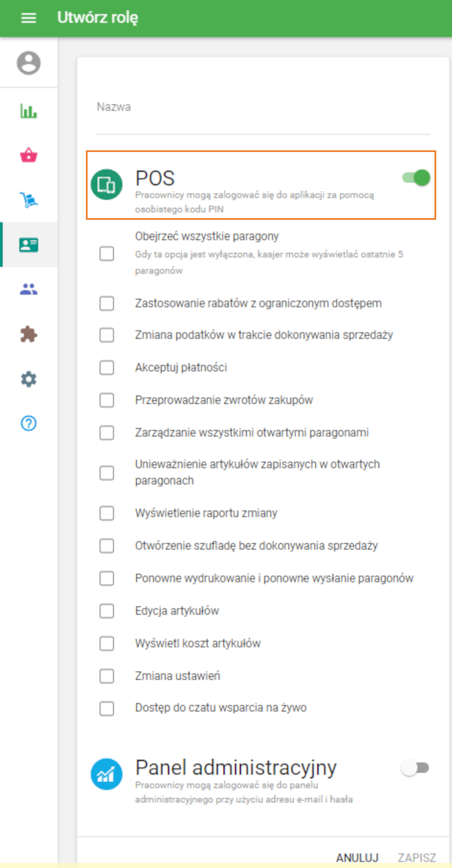Enable Zmiana ustawień permission
This screenshot has width=452, height=868.
point(107,676)
